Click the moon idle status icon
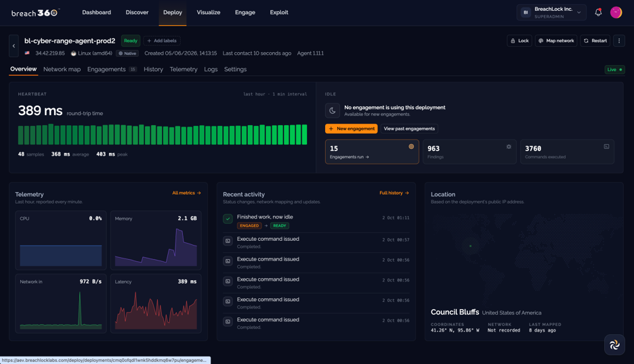Image resolution: width=634 pixels, height=364 pixels. 333,110
